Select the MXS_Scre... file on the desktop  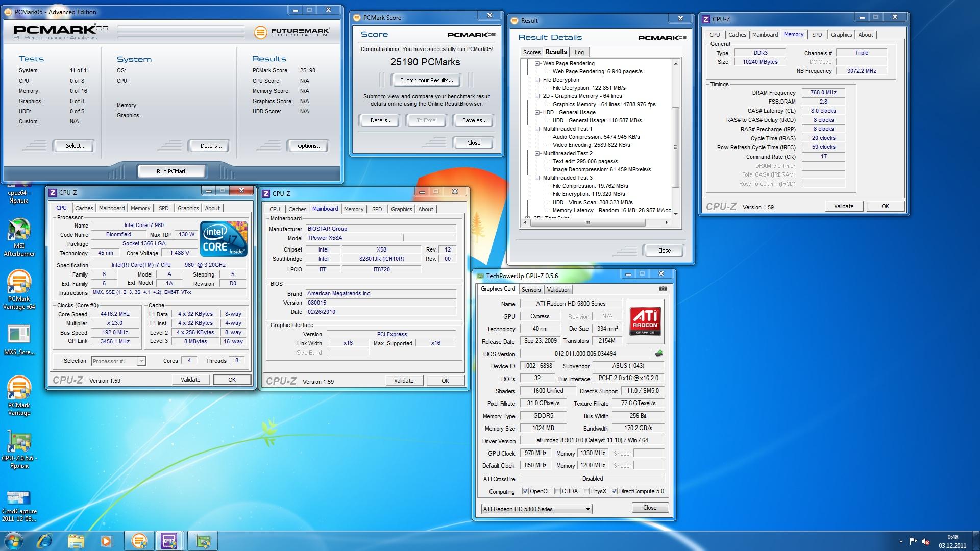pyautogui.click(x=19, y=340)
